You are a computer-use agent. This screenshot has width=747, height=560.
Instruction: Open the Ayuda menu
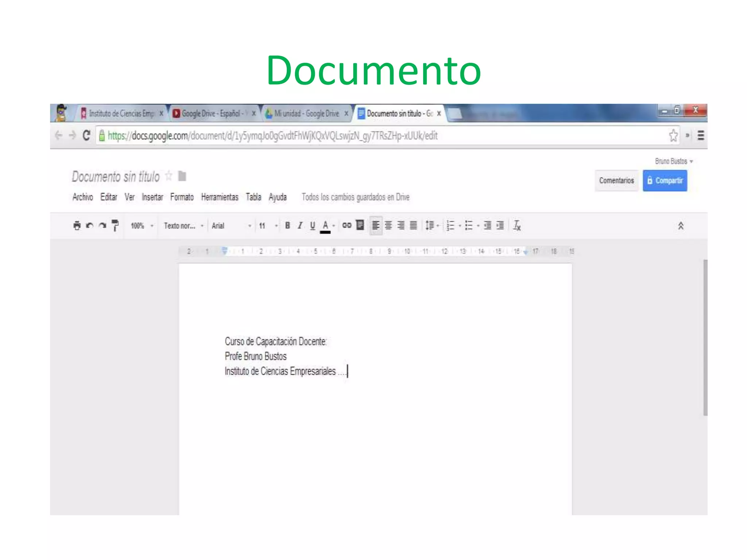[x=278, y=197]
